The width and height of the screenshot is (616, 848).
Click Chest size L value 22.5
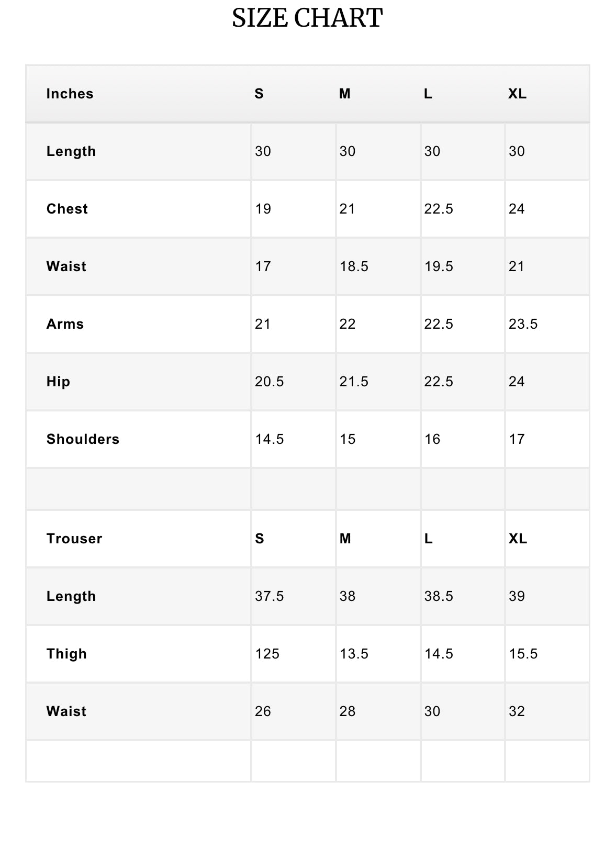[x=439, y=209]
